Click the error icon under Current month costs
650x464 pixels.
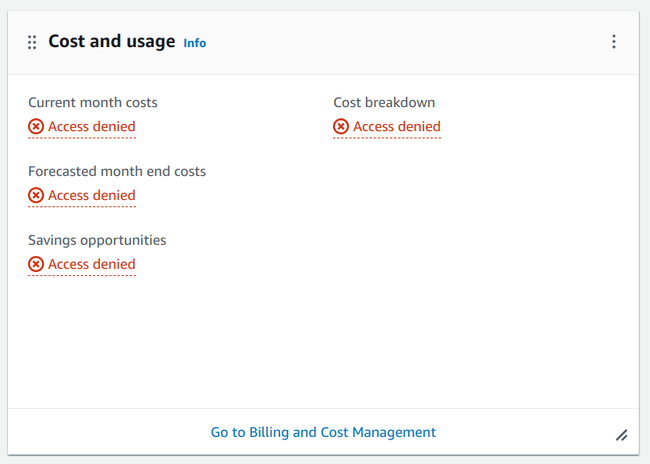pyautogui.click(x=36, y=127)
